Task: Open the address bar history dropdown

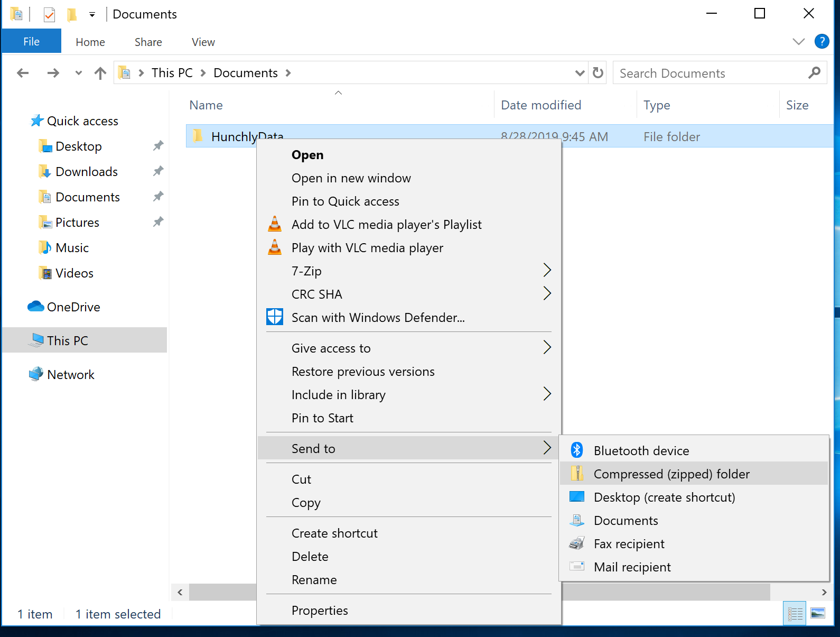Action: click(x=580, y=73)
